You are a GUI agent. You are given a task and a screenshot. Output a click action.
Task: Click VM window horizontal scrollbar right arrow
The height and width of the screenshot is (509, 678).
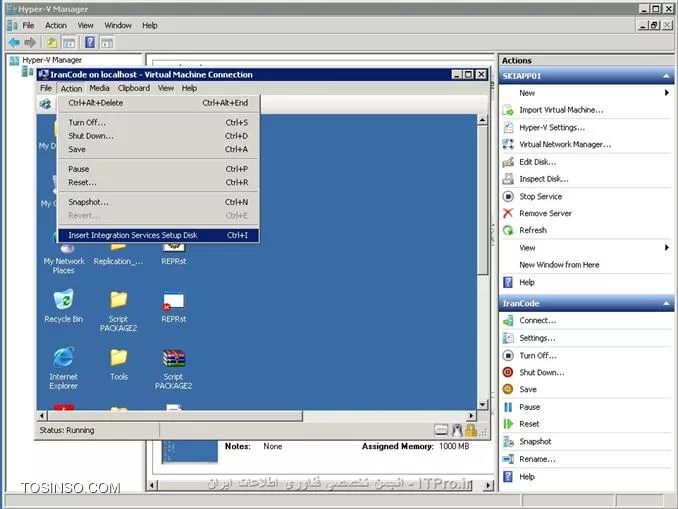point(471,416)
